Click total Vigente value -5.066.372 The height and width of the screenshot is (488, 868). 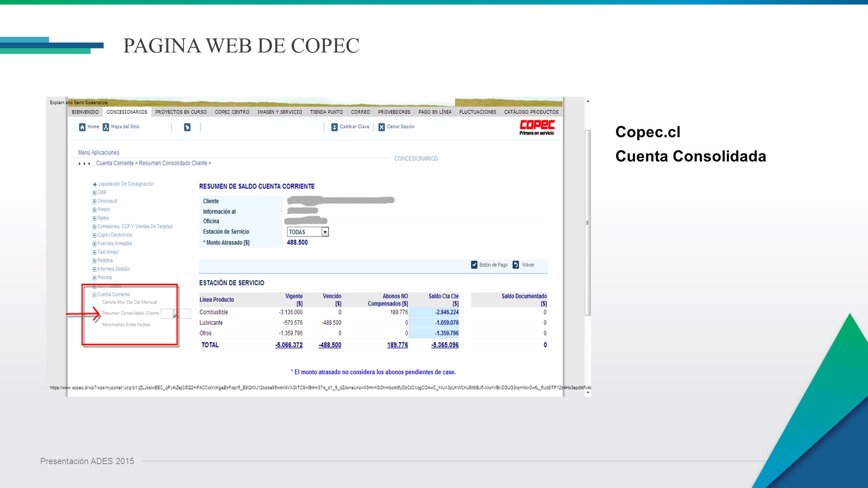[x=289, y=345]
